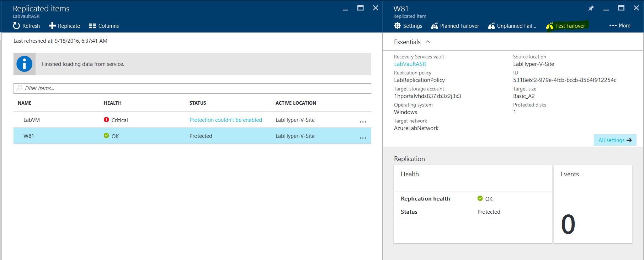This screenshot has width=644, height=260.
Task: Open context menu for W81 row
Action: (363, 137)
